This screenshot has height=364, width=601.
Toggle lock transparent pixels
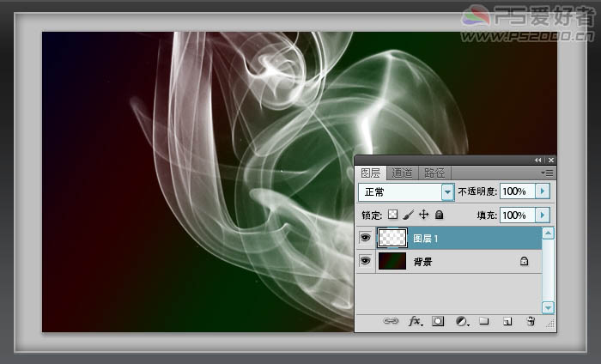(x=393, y=215)
